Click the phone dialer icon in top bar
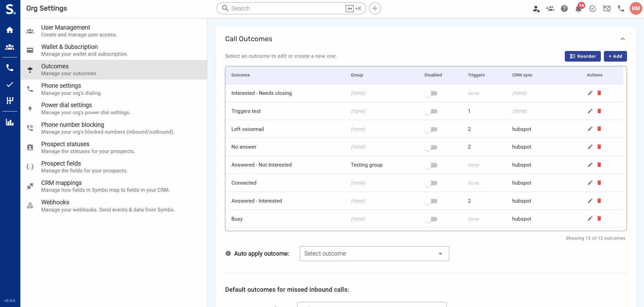This screenshot has width=644, height=307. pyautogui.click(x=621, y=9)
